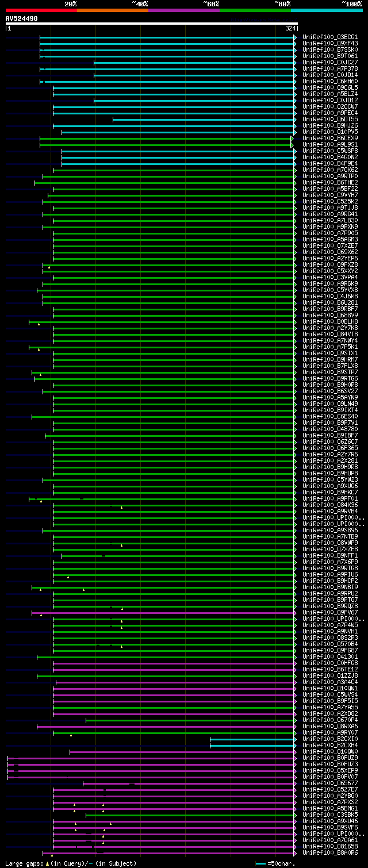The image size is (368, 868).
Task: Click label UniRef100_B9HRM7
Action: [330, 360]
